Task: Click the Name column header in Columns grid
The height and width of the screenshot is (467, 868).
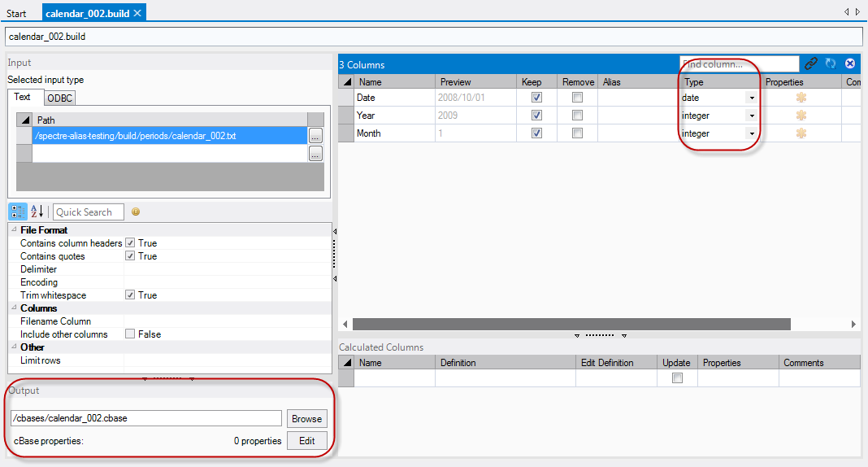Action: click(x=395, y=81)
